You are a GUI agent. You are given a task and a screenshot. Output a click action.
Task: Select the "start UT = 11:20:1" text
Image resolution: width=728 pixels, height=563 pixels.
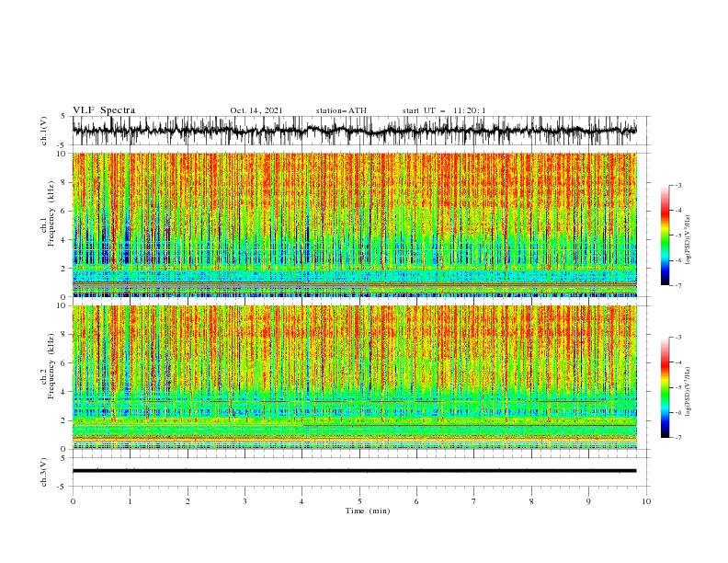click(444, 110)
